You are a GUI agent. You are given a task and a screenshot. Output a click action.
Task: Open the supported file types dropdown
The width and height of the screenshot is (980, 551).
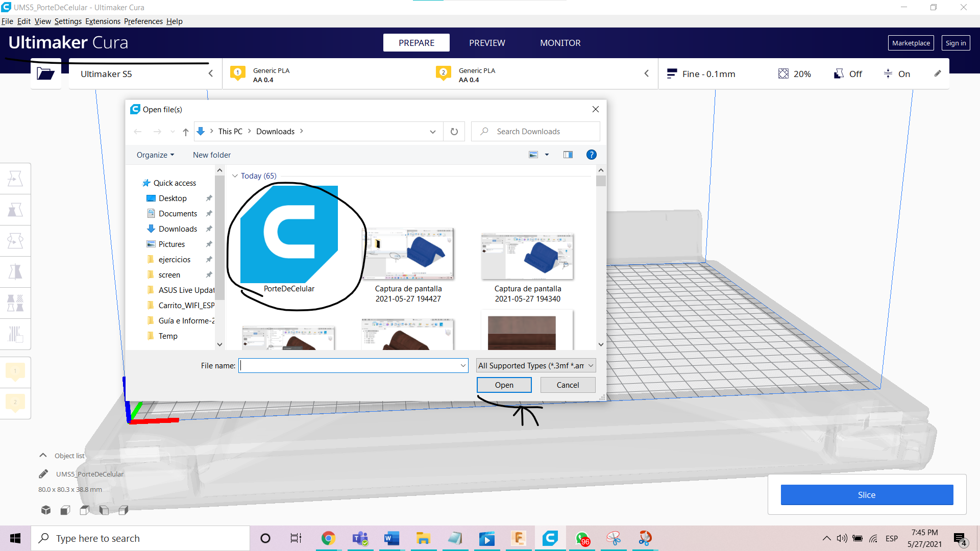[x=535, y=365]
